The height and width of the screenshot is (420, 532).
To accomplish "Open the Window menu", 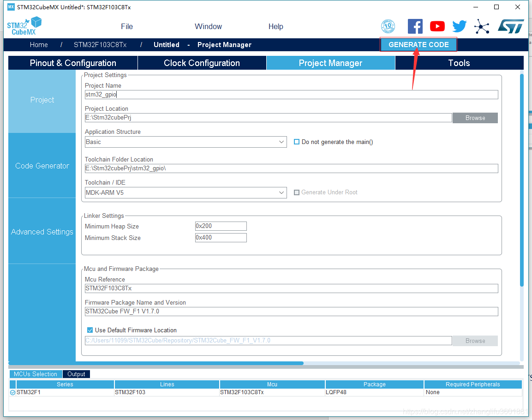I will coord(208,26).
